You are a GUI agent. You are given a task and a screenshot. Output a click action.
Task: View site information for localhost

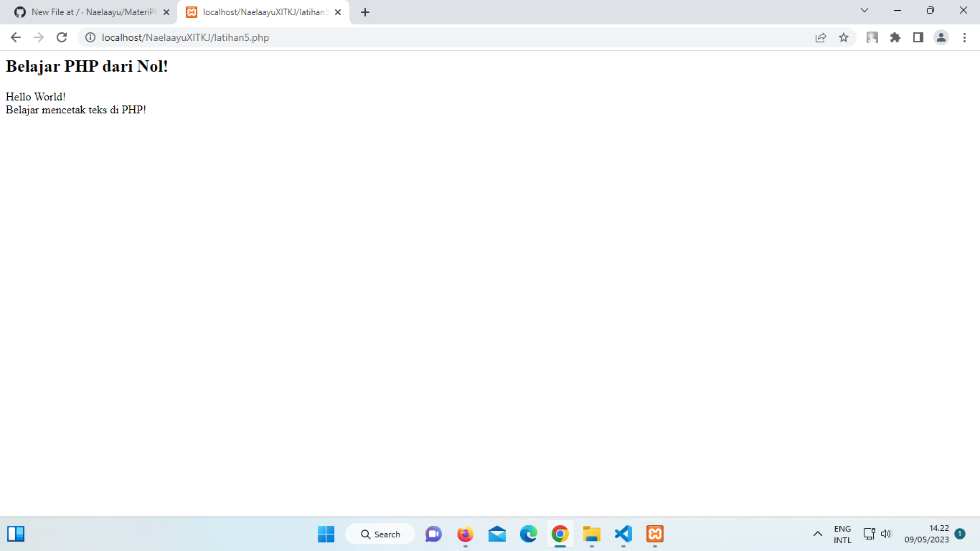(90, 37)
